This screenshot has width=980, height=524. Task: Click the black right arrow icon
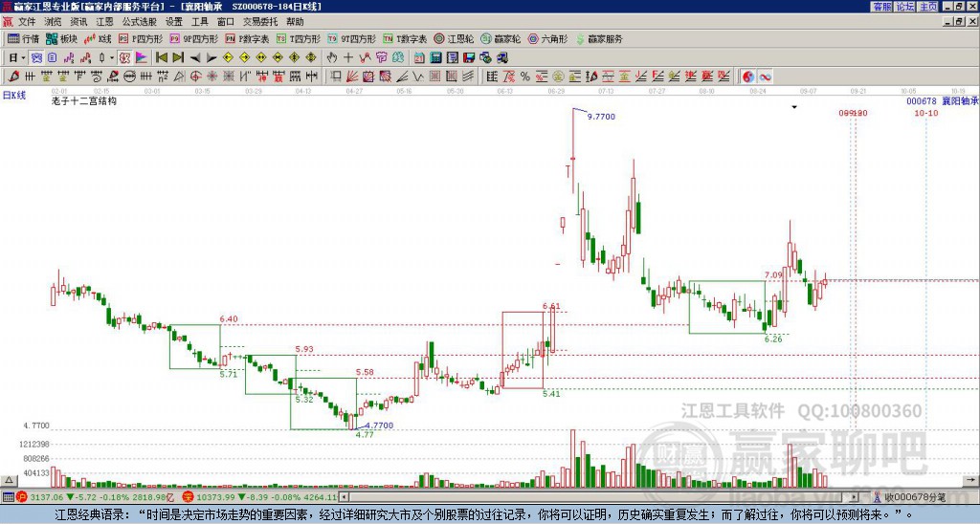(x=212, y=58)
